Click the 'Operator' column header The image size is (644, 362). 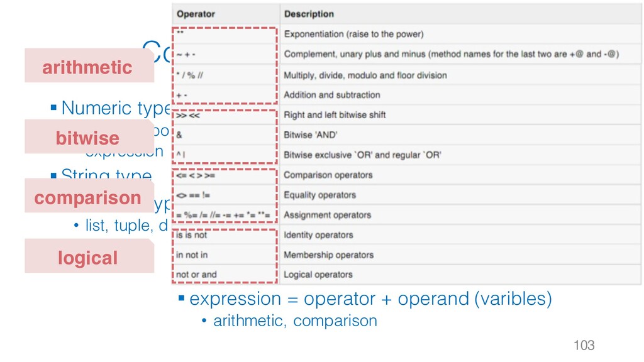click(x=196, y=13)
